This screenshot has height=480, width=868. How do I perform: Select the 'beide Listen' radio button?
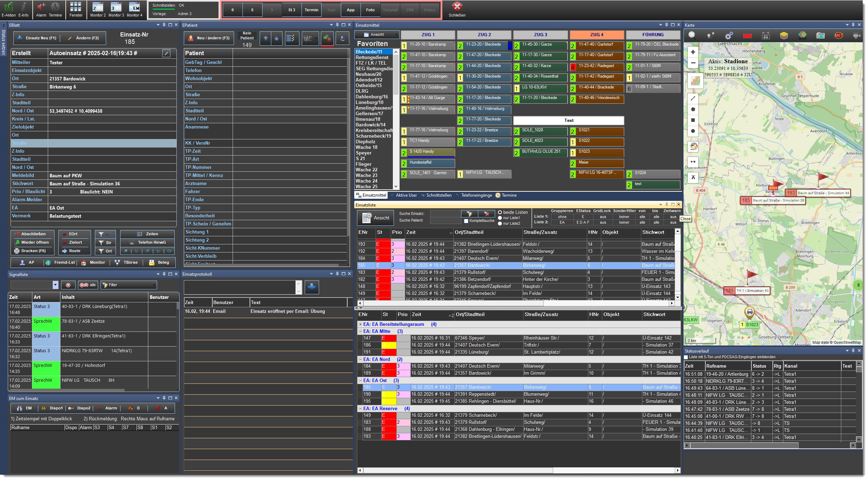coord(500,212)
